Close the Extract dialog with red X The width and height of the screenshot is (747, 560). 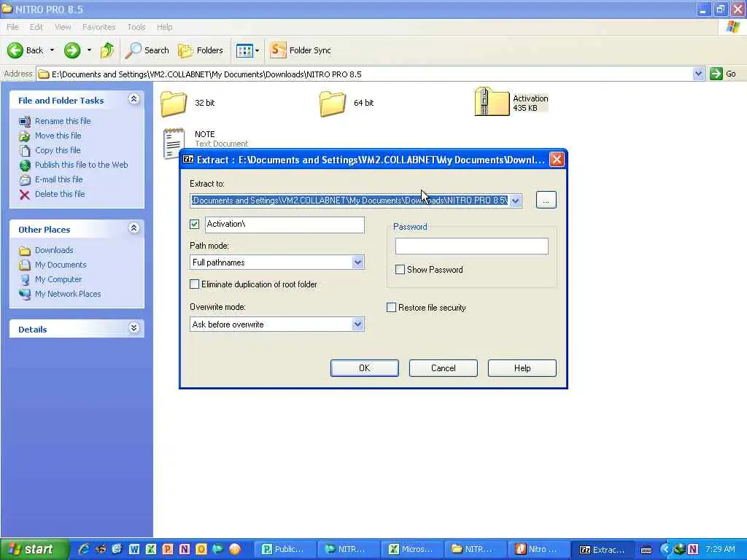click(x=557, y=160)
